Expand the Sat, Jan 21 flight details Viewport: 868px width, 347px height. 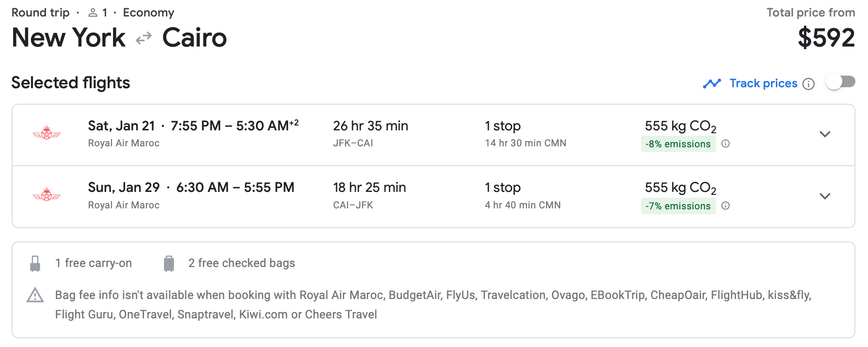pyautogui.click(x=825, y=134)
